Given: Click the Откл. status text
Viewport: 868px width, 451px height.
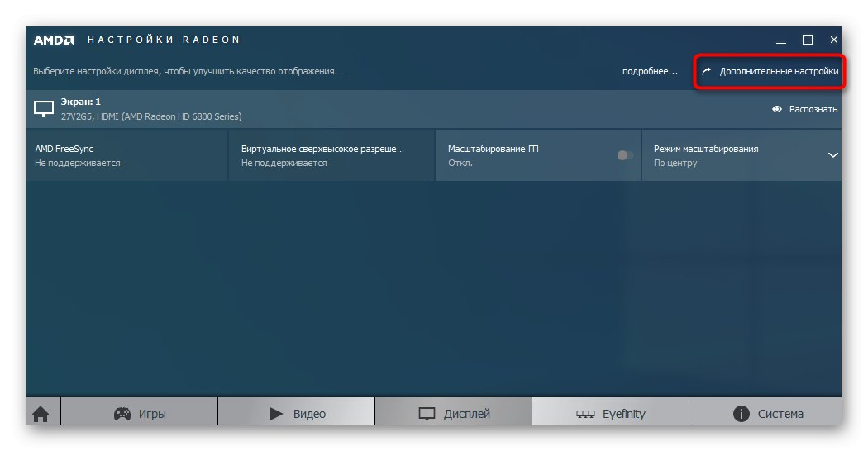Looking at the screenshot, I should pyautogui.click(x=460, y=164).
